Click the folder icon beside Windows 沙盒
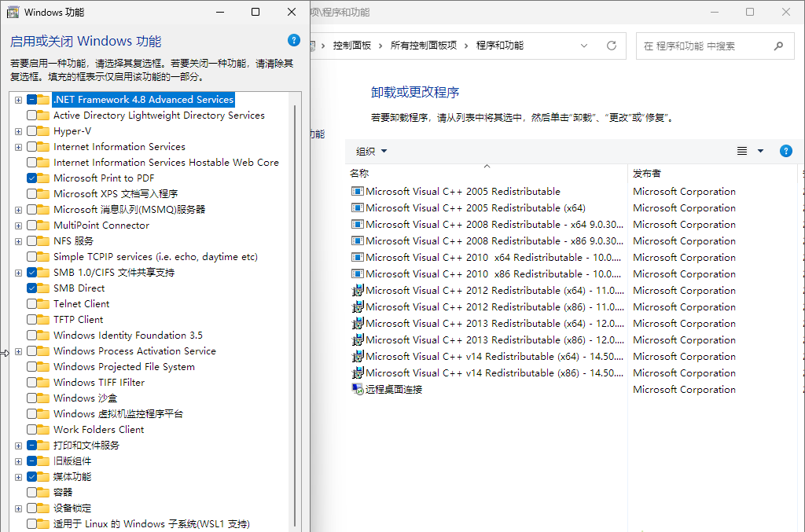Screen dimensions: 805x532 point(43,398)
